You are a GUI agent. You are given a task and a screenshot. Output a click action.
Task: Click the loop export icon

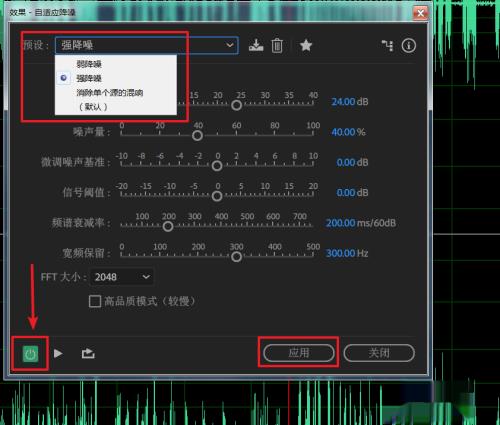(88, 353)
